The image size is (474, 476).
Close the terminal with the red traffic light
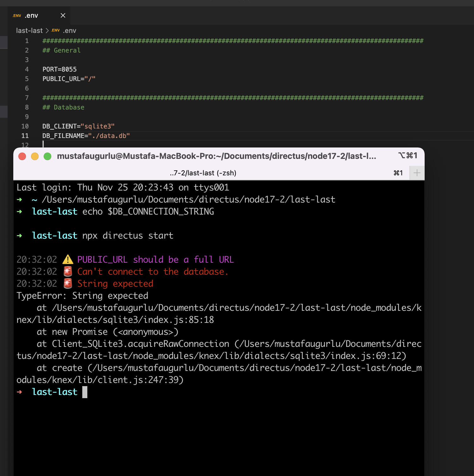pyautogui.click(x=22, y=156)
